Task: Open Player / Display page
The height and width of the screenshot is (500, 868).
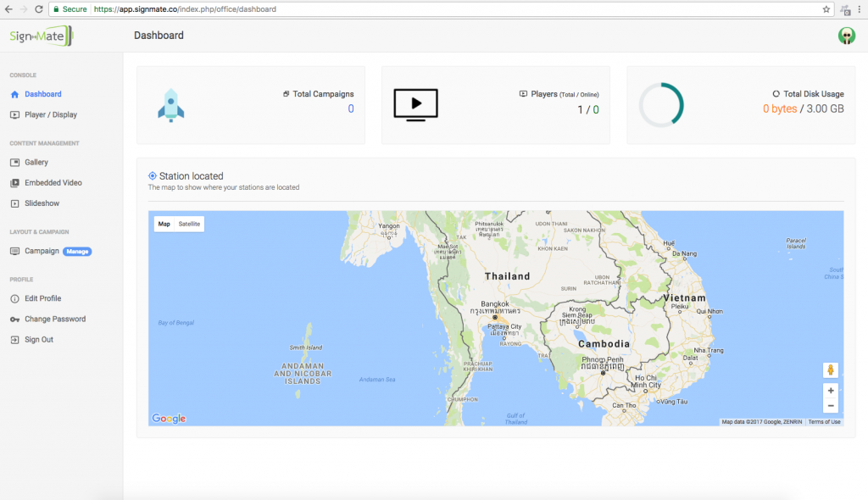Action: pyautogui.click(x=50, y=114)
